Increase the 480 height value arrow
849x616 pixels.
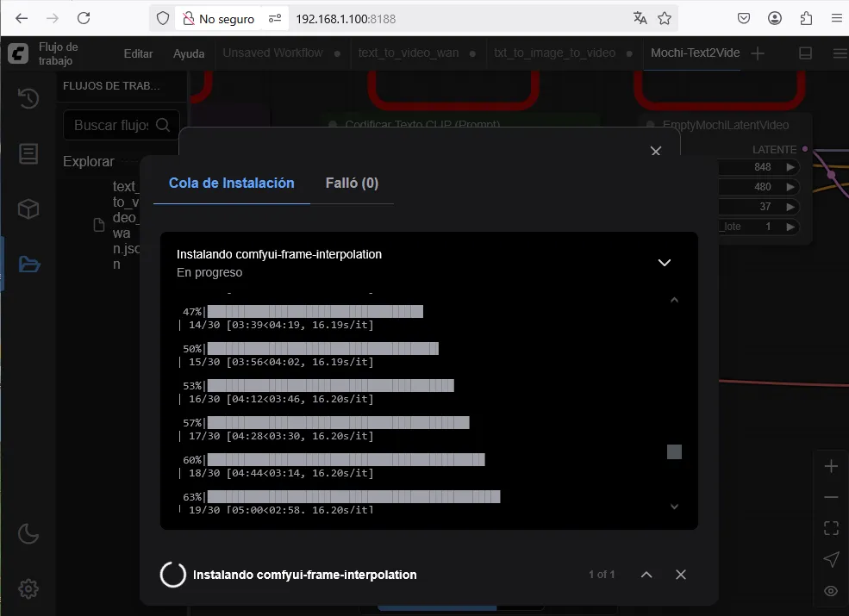[790, 187]
